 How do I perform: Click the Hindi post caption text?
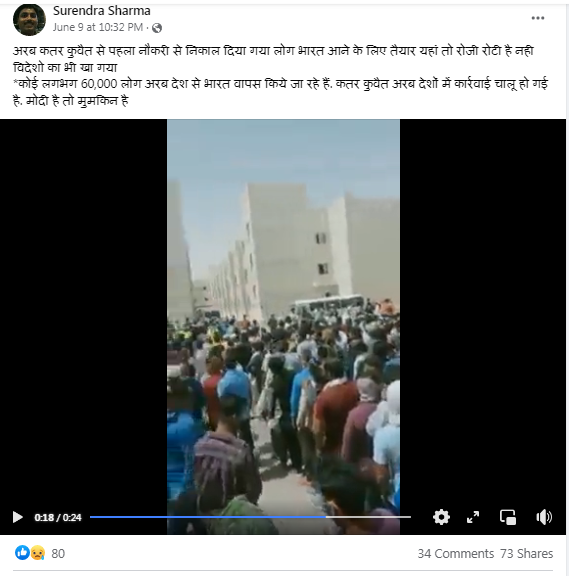tap(280, 76)
